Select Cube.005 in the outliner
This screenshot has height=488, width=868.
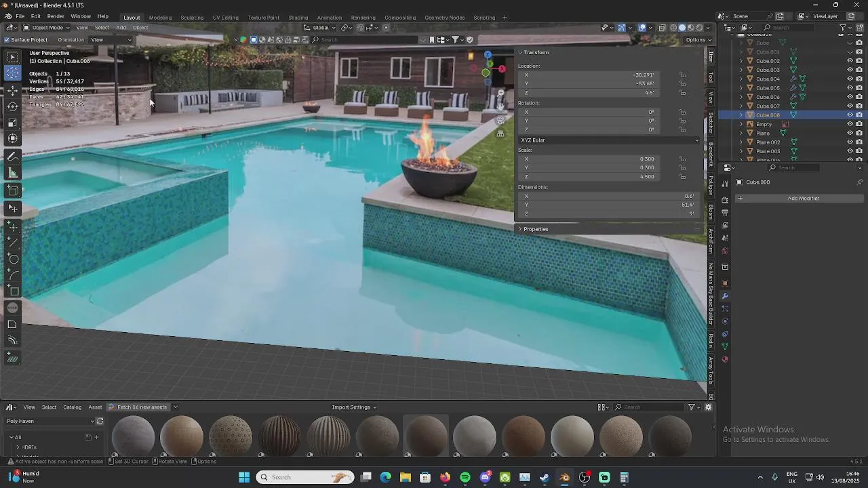click(768, 88)
